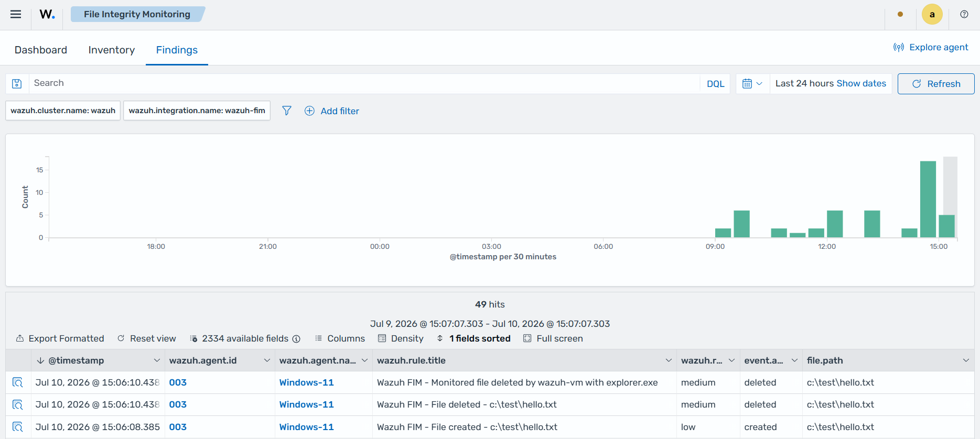980x439 pixels.
Task: Open the file.path column chevron menu
Action: (x=966, y=360)
